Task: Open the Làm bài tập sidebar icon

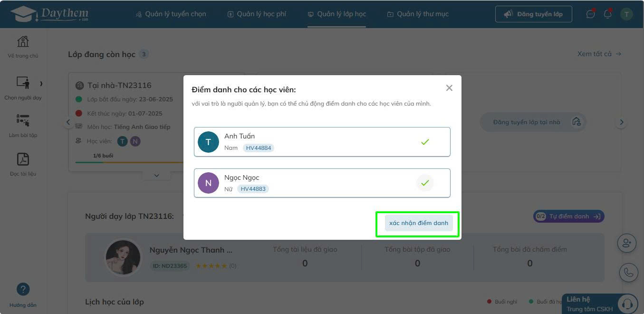Action: [23, 120]
